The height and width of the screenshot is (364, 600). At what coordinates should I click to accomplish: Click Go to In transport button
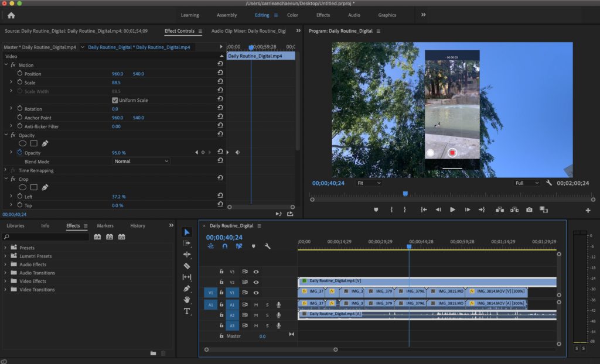[x=424, y=210]
